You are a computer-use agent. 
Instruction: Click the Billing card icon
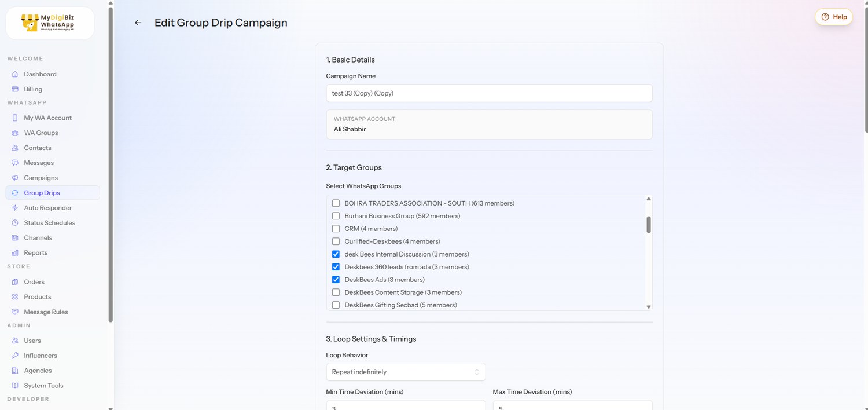coord(15,89)
